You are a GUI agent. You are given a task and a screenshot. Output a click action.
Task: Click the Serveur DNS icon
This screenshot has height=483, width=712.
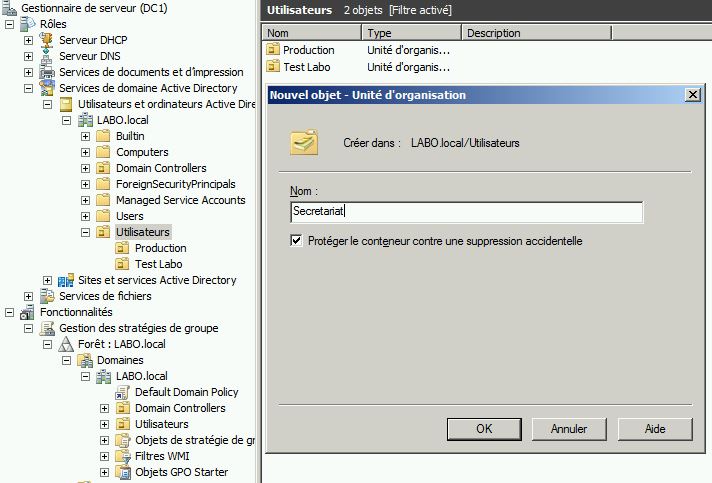point(46,56)
